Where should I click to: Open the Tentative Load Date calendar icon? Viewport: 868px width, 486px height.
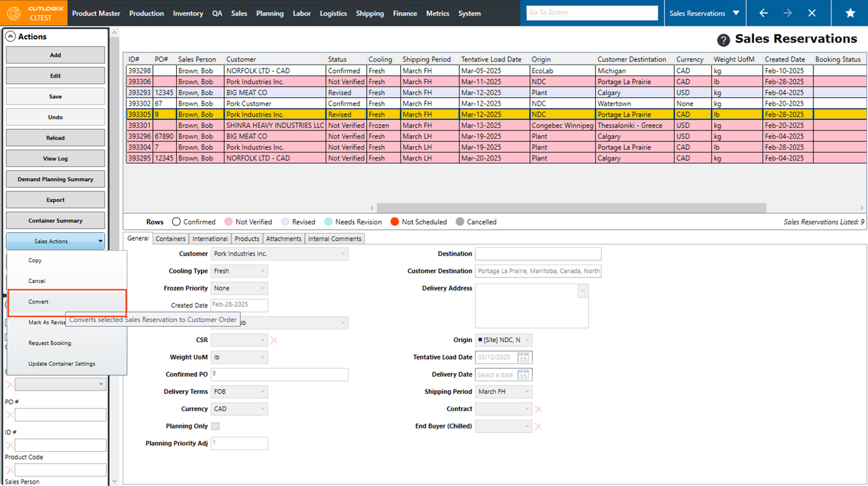click(523, 357)
